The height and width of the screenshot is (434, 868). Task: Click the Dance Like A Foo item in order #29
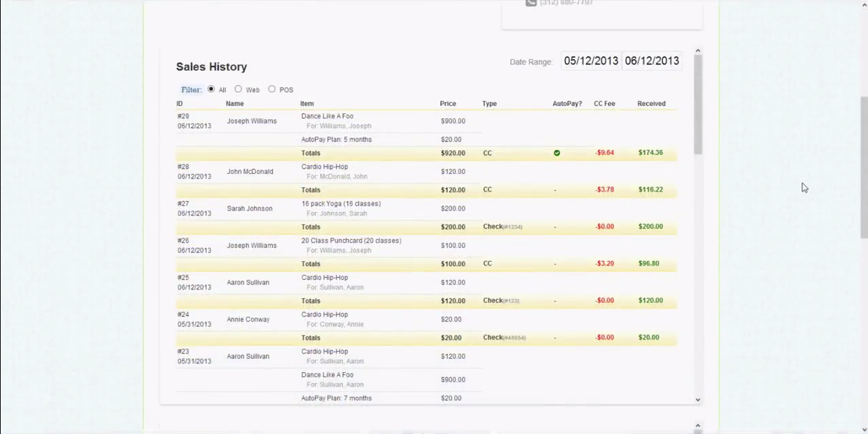tap(327, 116)
